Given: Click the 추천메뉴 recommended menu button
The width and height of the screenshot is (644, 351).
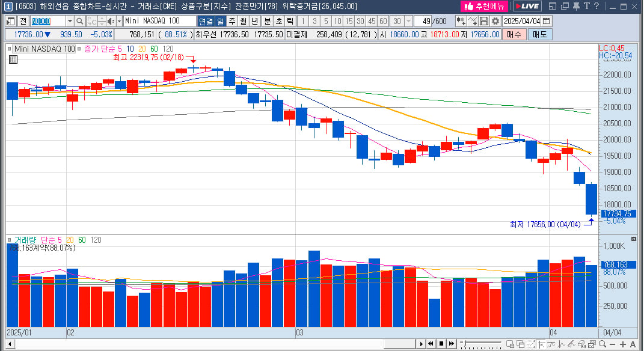Looking at the screenshot, I should coord(485,6).
